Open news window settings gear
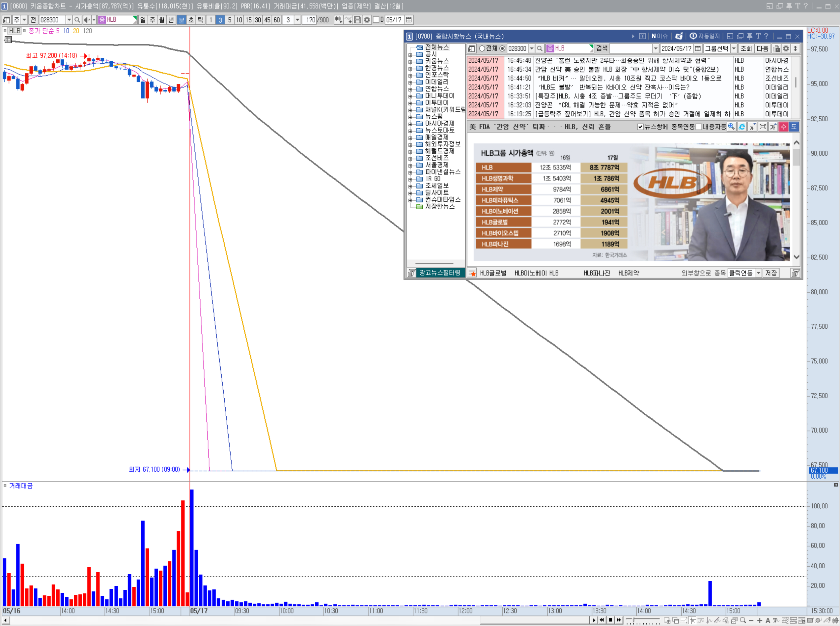Screen dimensions: 840x626 pos(786,48)
